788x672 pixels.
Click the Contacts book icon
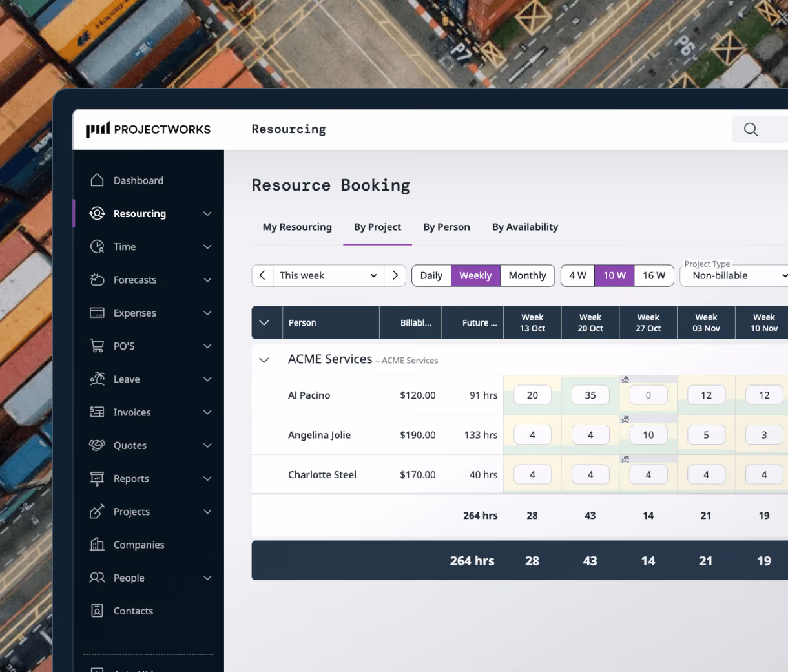(97, 611)
